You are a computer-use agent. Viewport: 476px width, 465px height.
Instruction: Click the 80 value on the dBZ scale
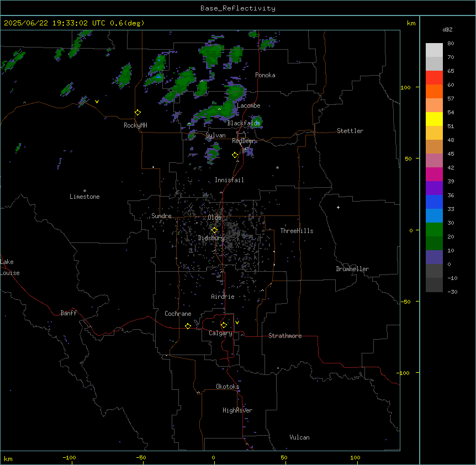(x=451, y=44)
